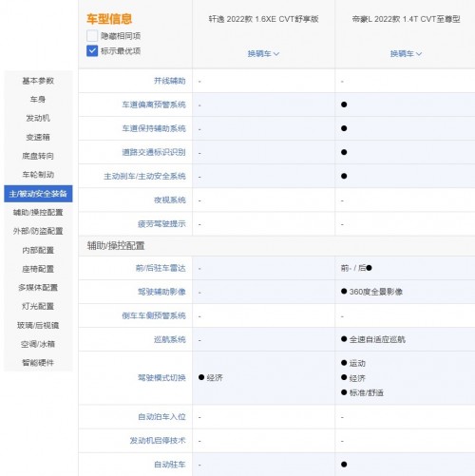475x476 pixels.
Task: Click the 轩逸 2022款 1.6XE CVT舒享版 title
Action: 263,19
